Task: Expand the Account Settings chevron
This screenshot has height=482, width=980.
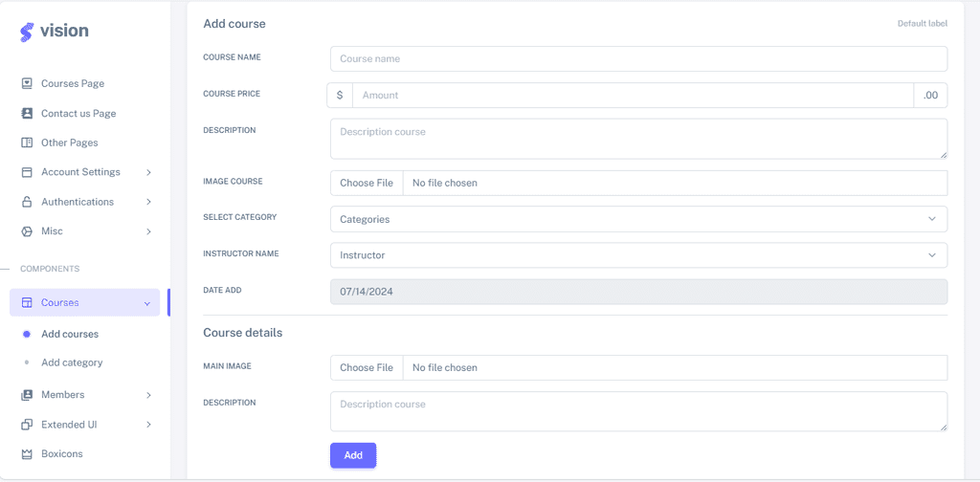Action: point(148,172)
